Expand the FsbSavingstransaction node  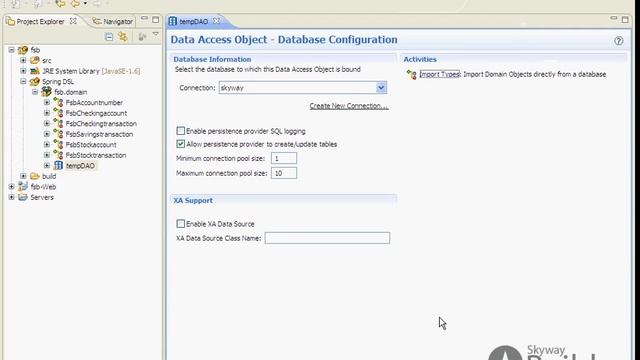click(x=47, y=134)
